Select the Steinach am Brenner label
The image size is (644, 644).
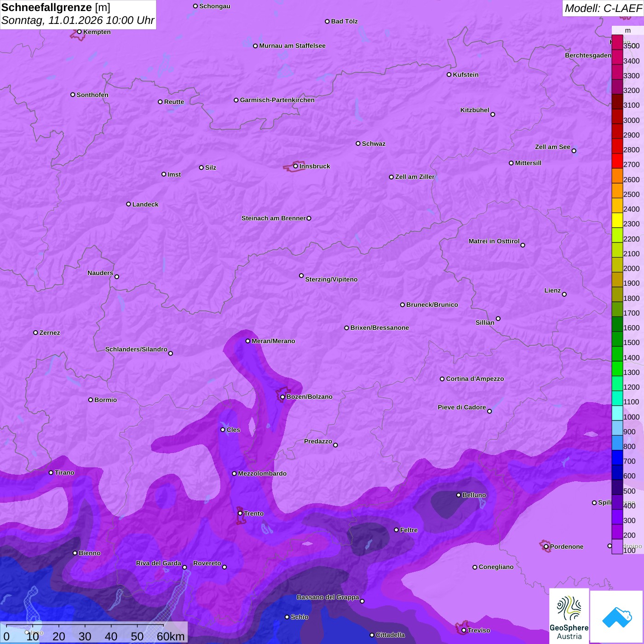click(274, 218)
